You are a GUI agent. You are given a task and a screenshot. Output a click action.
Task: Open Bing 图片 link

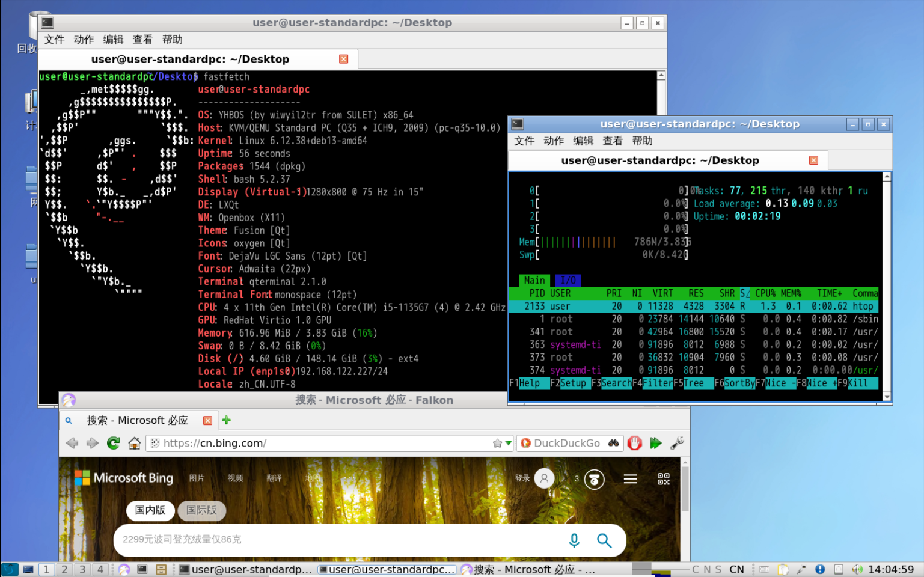[x=197, y=478]
